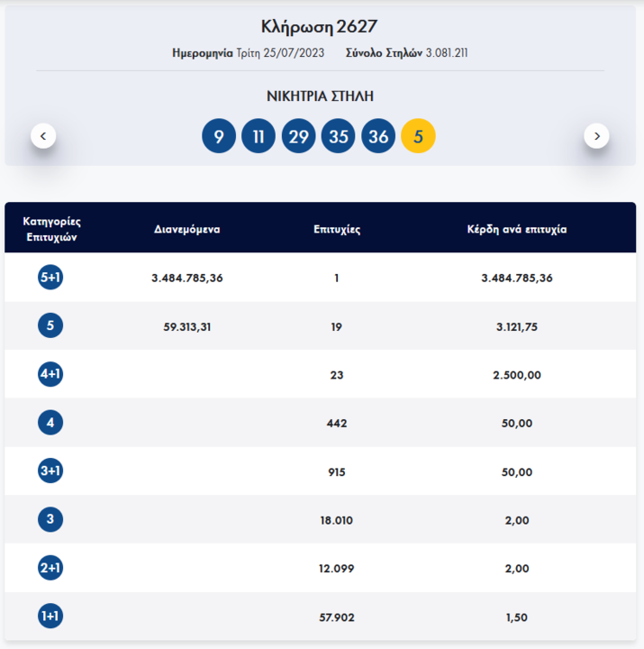The image size is (644, 649).
Task: Click the Κατηγορίες Επιτυχιών column header
Action: click(x=50, y=229)
